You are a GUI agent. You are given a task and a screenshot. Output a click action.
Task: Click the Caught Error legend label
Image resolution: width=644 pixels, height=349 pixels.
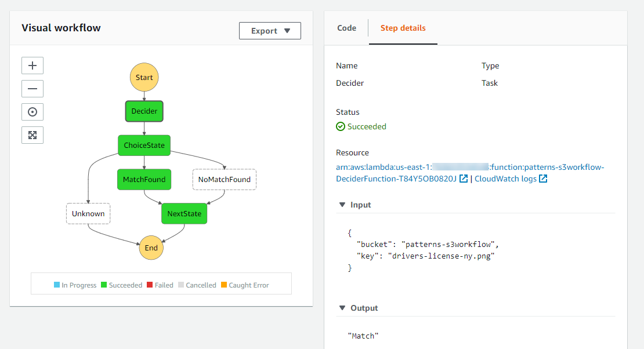click(x=249, y=285)
